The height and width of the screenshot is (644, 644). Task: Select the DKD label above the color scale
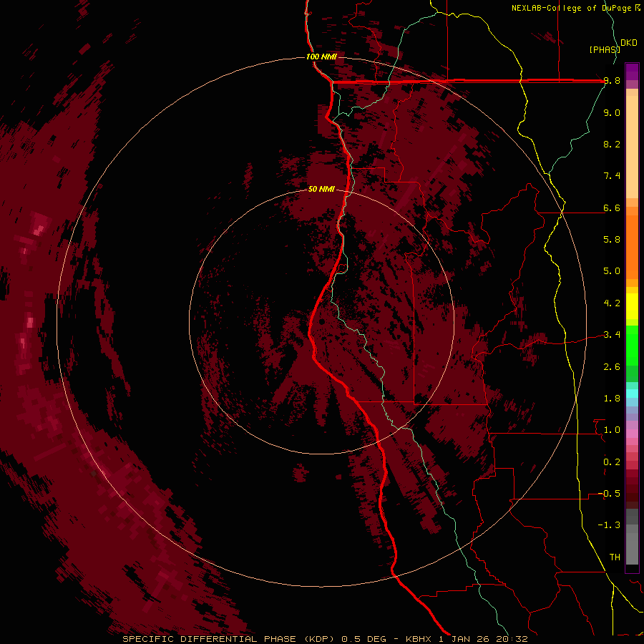(629, 43)
